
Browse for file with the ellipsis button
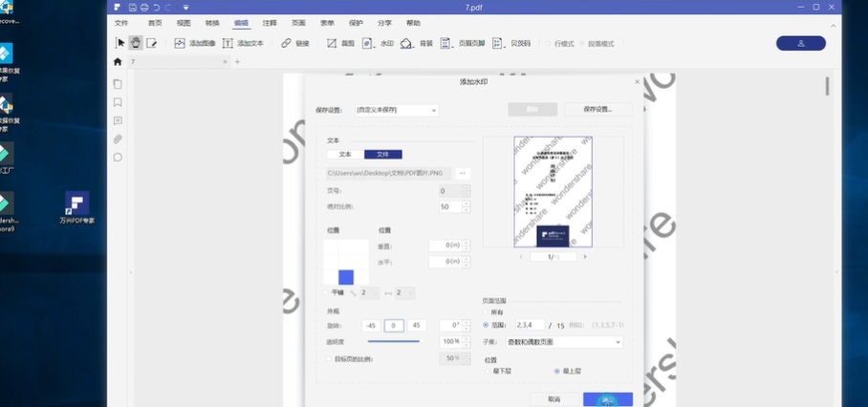coord(463,174)
